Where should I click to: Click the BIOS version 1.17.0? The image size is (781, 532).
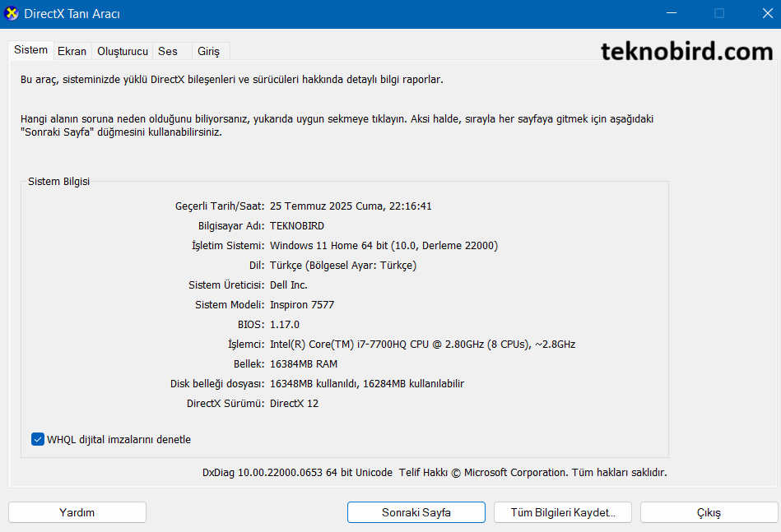click(285, 325)
